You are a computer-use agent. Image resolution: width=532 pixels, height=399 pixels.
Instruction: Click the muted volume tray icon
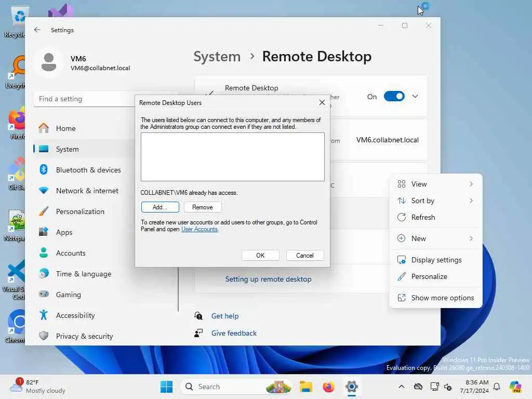click(x=448, y=387)
